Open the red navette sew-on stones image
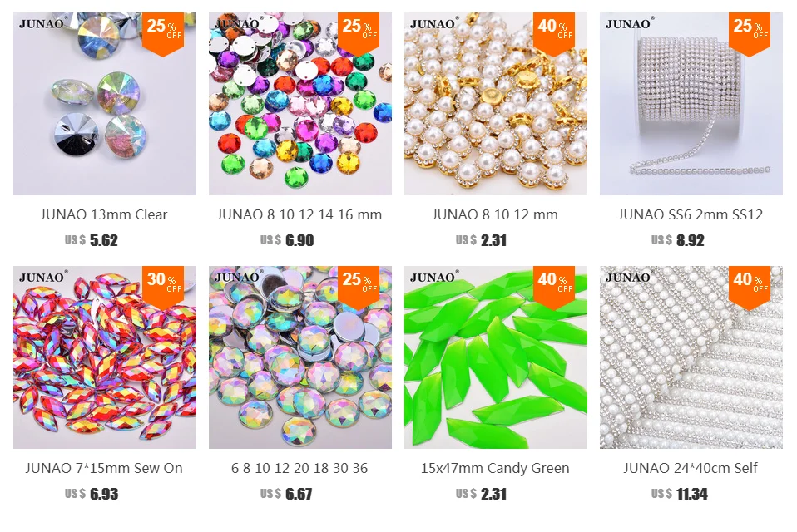797x532 pixels. coord(105,357)
